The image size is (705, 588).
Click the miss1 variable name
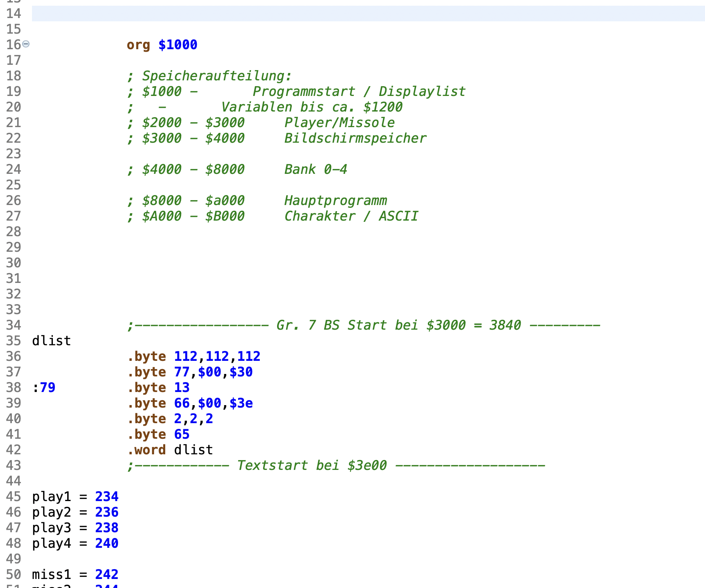[52, 574]
